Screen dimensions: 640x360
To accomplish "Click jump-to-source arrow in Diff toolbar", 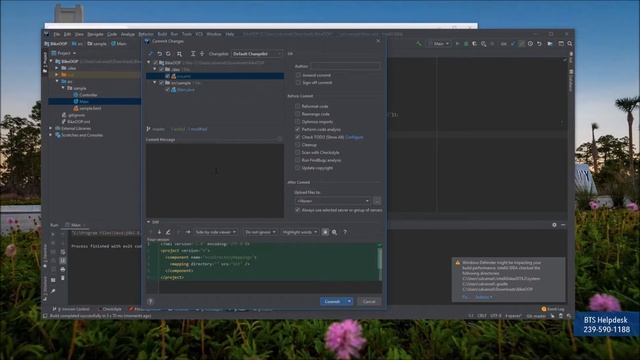I will 188,232.
